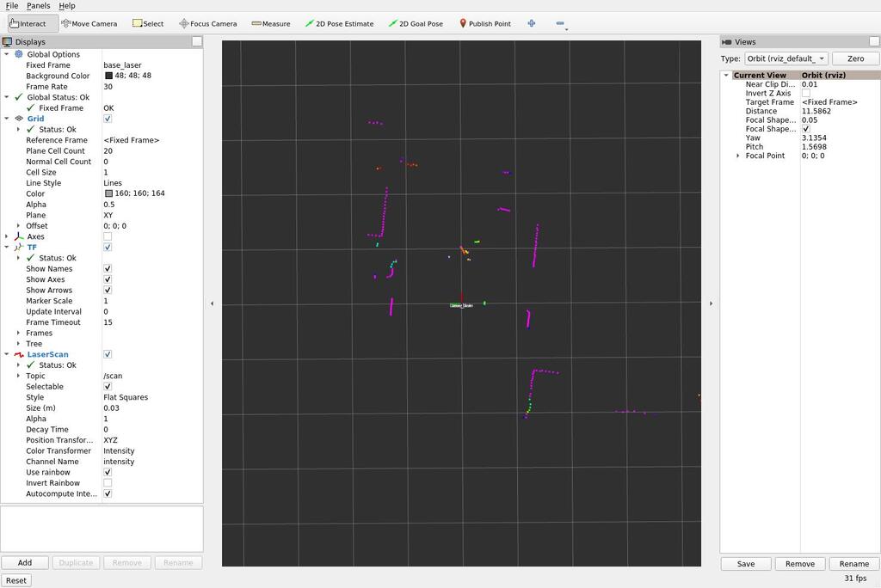Enable Invert Rainbow checkbox
The image size is (881, 588).
click(108, 483)
